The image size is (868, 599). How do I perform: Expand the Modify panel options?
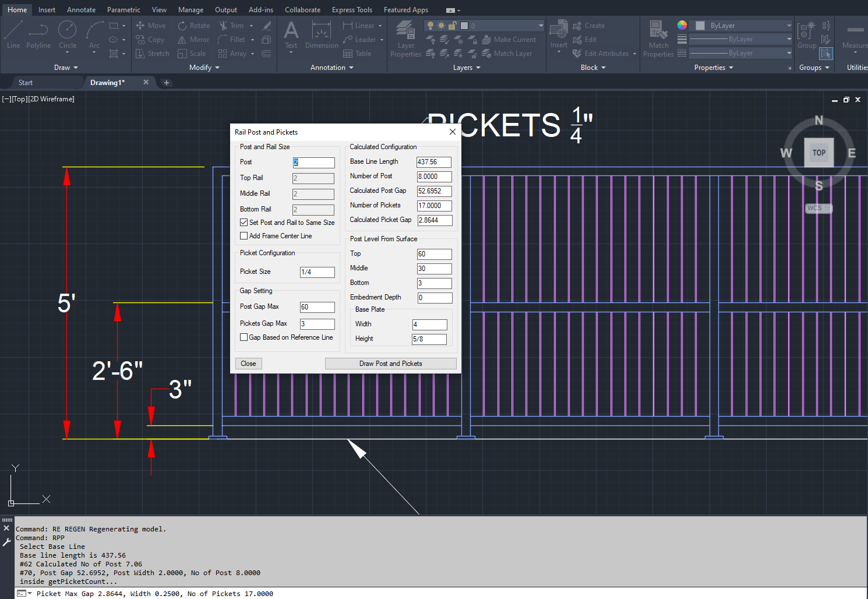(x=204, y=68)
